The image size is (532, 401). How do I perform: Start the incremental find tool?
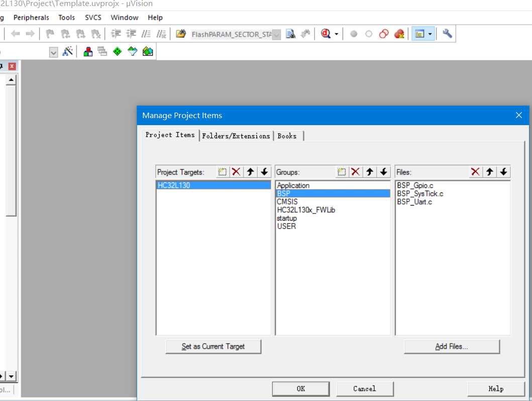pyautogui.click(x=306, y=34)
